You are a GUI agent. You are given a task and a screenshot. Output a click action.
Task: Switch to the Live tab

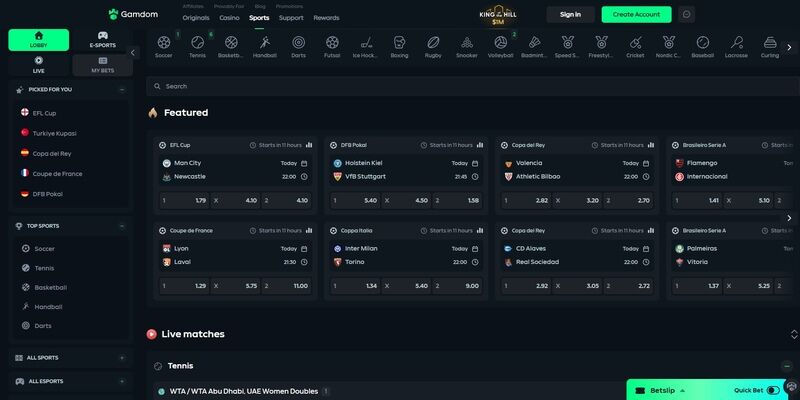point(39,65)
